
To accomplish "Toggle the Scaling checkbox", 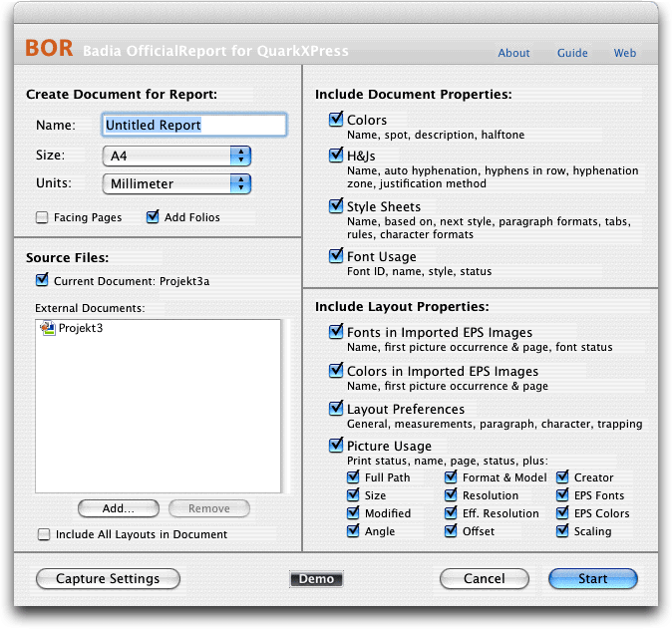I will (562, 531).
